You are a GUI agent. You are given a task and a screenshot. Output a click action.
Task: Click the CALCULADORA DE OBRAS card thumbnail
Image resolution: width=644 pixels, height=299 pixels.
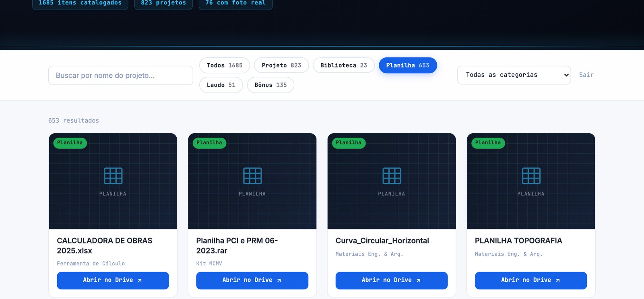click(113, 181)
